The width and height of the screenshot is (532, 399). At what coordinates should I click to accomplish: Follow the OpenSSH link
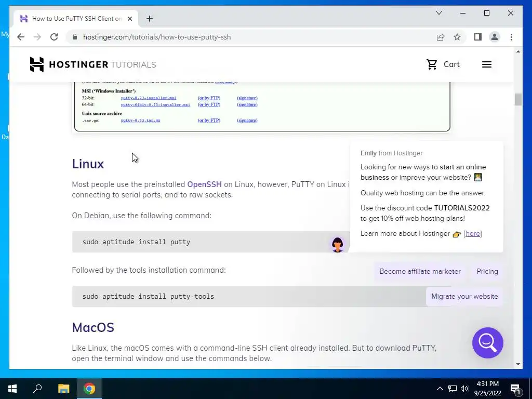tap(204, 184)
